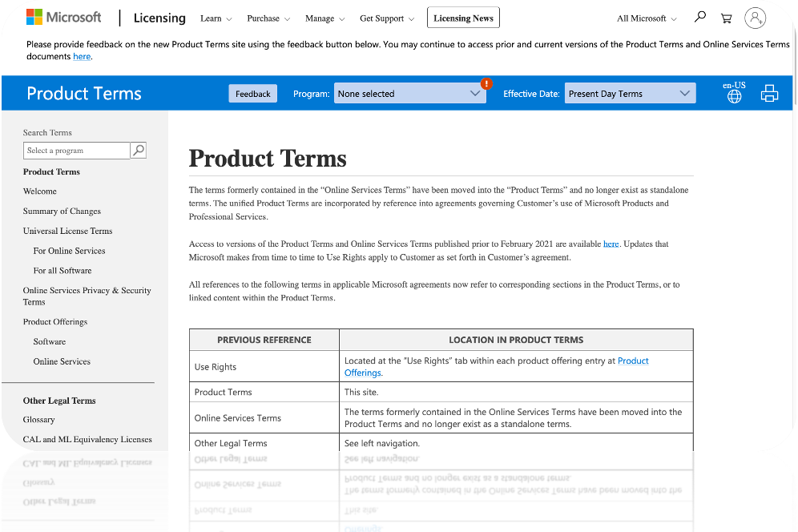This screenshot has height=532, width=798.
Task: Expand the Get Support menu
Action: point(387,18)
